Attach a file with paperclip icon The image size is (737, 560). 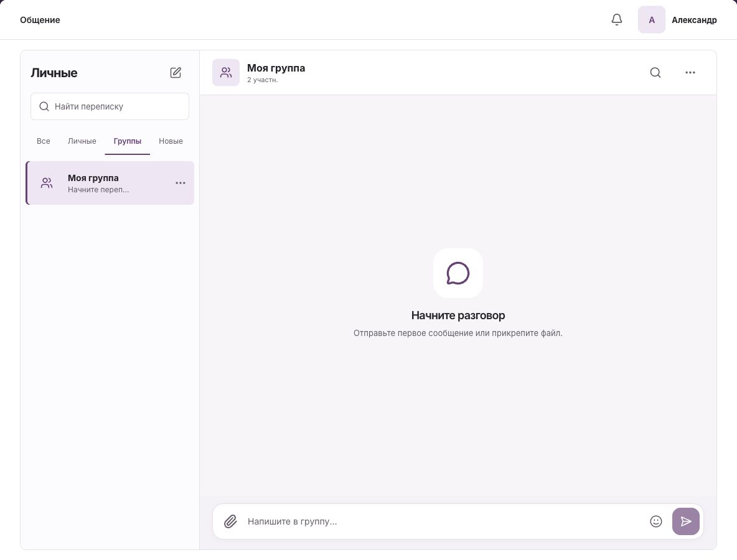[230, 521]
